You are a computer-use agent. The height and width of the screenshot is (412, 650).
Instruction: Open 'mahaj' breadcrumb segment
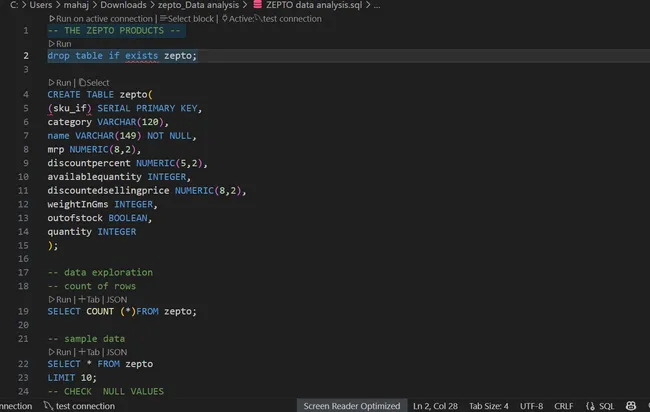[76, 5]
